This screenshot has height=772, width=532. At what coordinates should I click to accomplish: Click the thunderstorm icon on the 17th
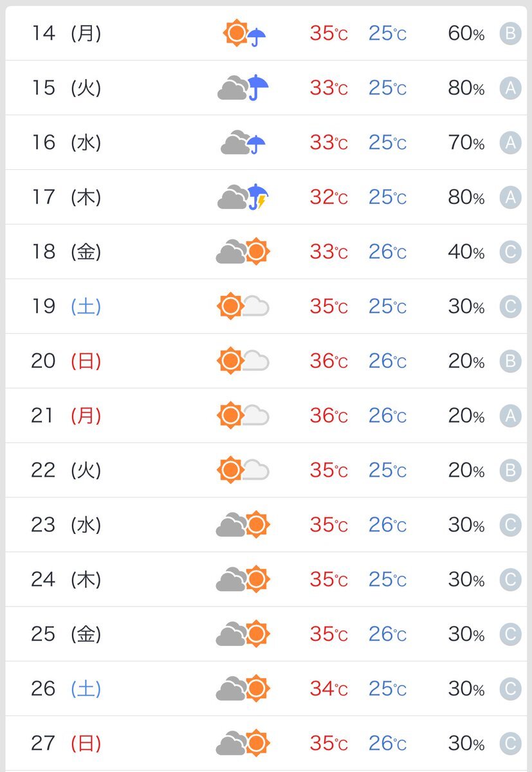click(x=243, y=197)
